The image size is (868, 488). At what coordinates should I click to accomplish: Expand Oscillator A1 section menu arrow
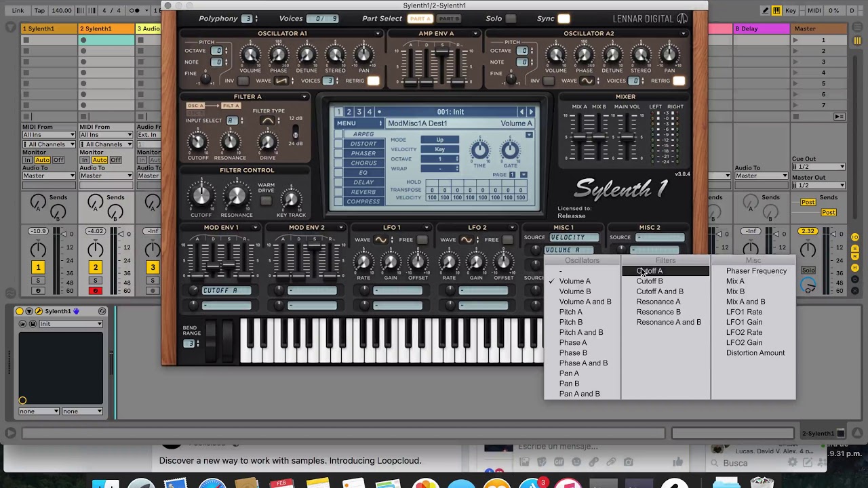(x=378, y=33)
